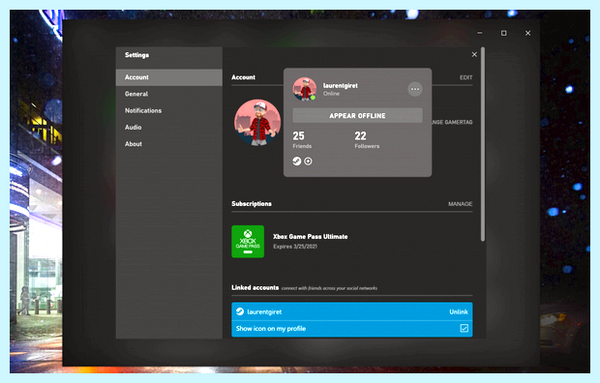The width and height of the screenshot is (600, 383).
Task: Click the Expires 3/25/2021 text
Action: point(295,246)
